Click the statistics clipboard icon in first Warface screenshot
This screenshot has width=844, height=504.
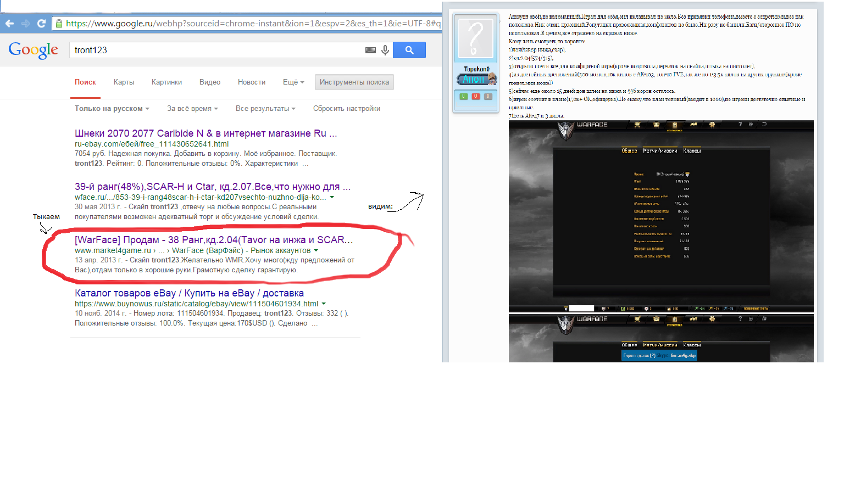tap(675, 125)
